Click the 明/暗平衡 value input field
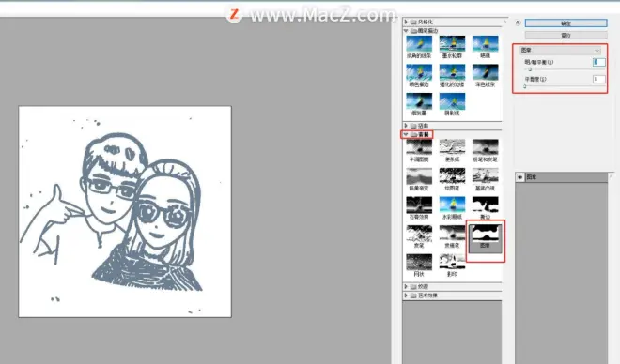Image resolution: width=620 pixels, height=364 pixels. pyautogui.click(x=598, y=62)
